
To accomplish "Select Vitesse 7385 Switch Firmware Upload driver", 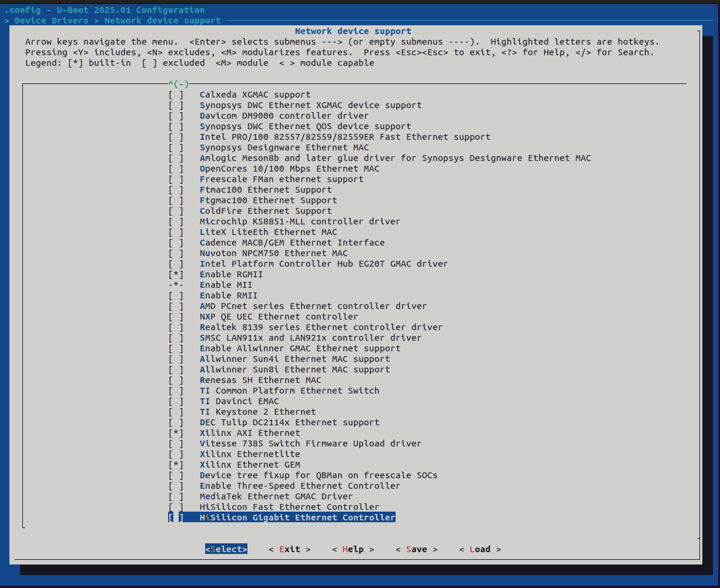I will point(310,443).
